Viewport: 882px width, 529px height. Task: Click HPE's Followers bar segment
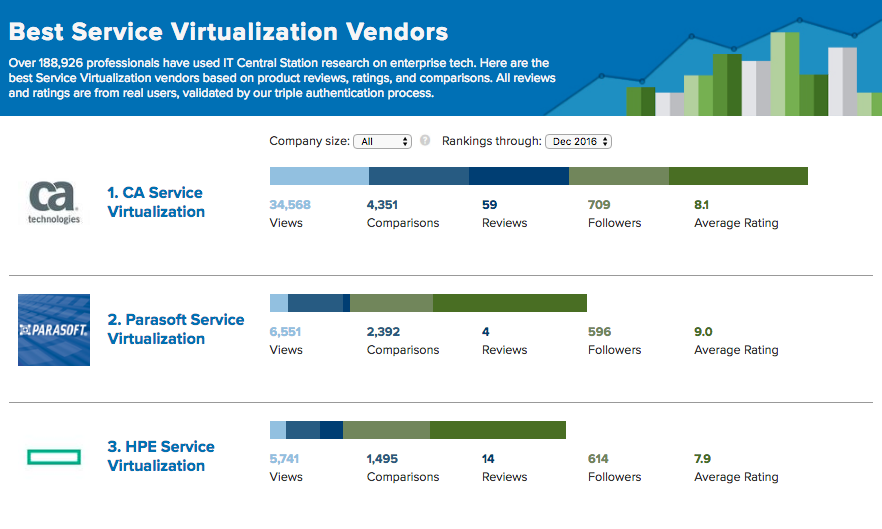tap(386, 430)
